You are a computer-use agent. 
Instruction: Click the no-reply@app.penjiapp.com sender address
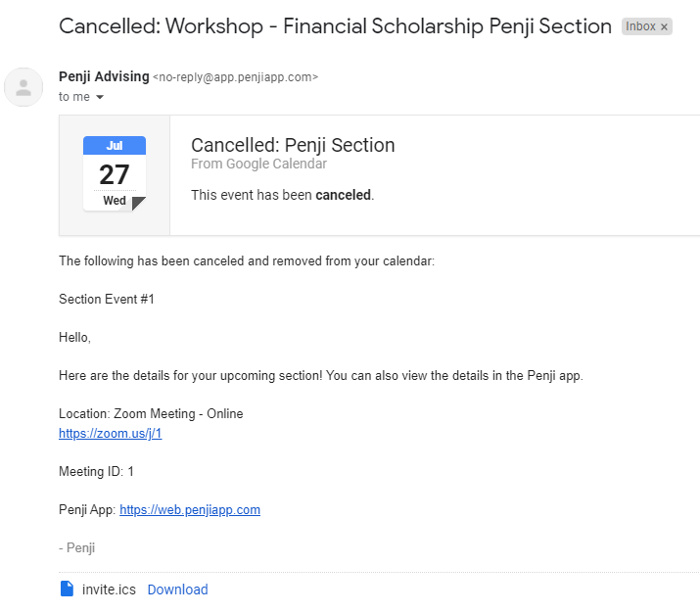pos(235,76)
